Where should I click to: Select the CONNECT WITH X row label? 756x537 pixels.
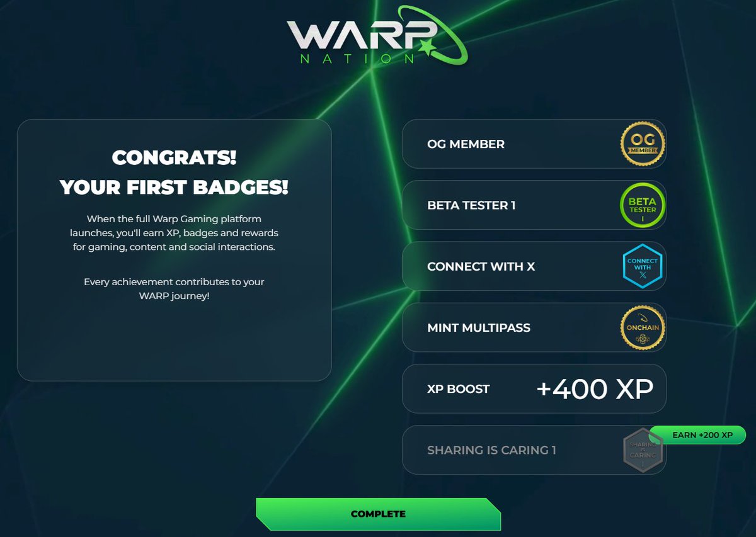481,266
